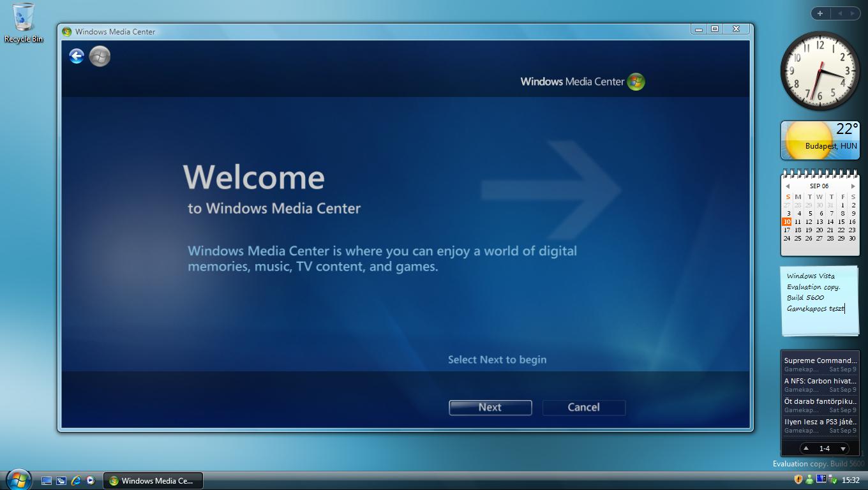Image resolution: width=868 pixels, height=490 pixels.
Task: Select highlighted day 10 in calendar gadget
Action: (787, 221)
